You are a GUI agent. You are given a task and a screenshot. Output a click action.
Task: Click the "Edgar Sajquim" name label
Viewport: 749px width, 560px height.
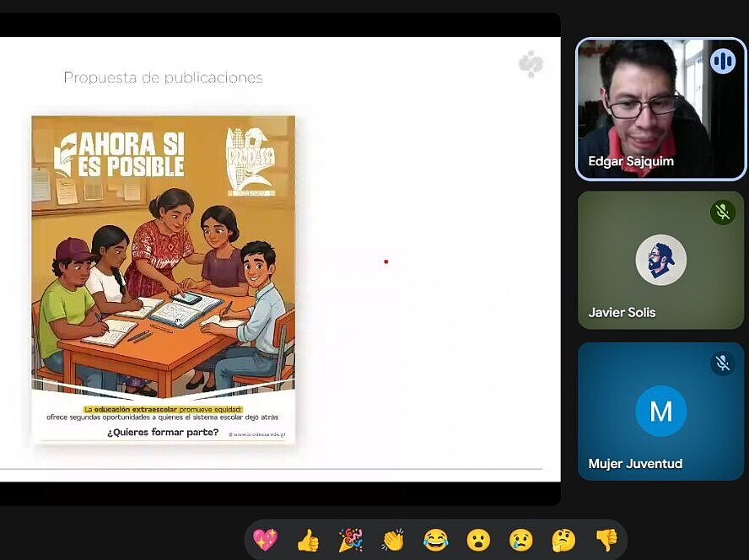coord(631,161)
